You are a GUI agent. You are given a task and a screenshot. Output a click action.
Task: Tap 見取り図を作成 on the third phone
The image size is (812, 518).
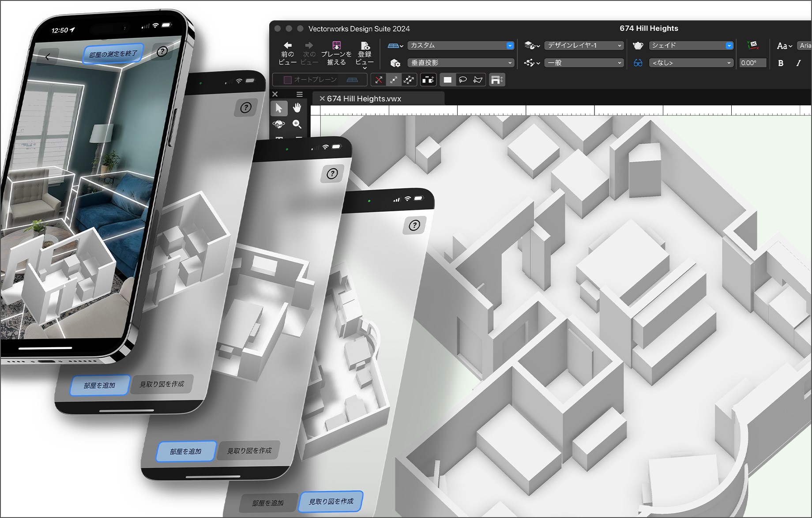pyautogui.click(x=249, y=450)
